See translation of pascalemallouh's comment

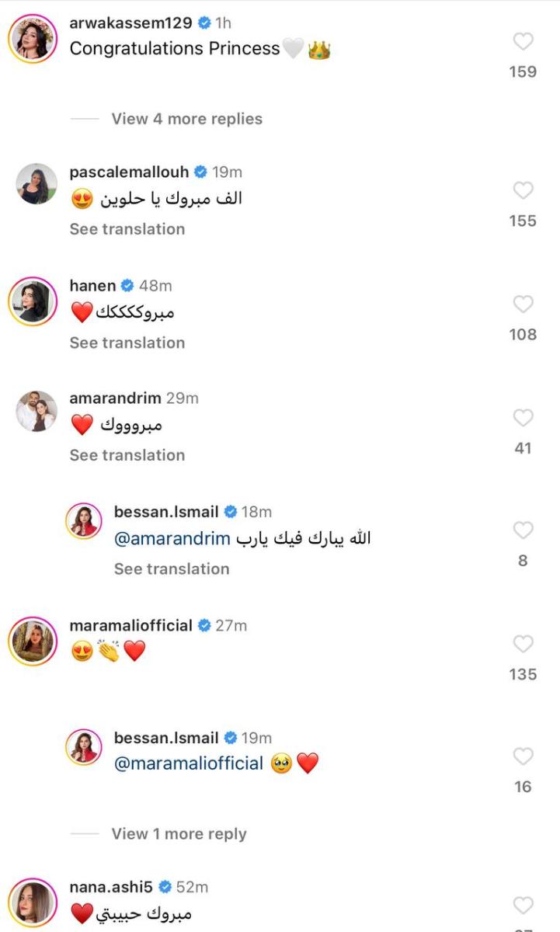[127, 229]
